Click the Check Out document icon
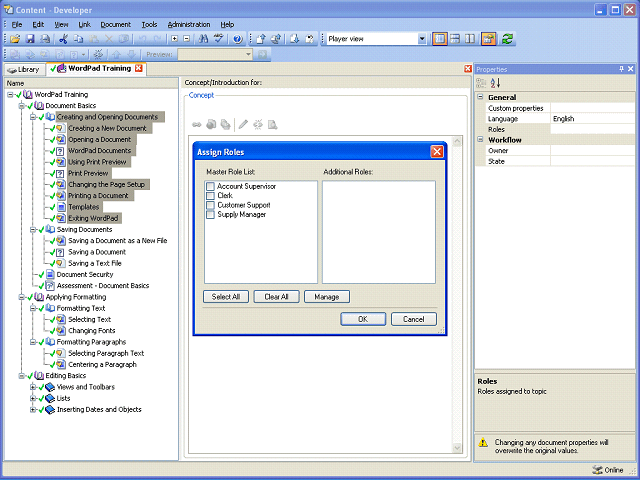 tap(276, 39)
